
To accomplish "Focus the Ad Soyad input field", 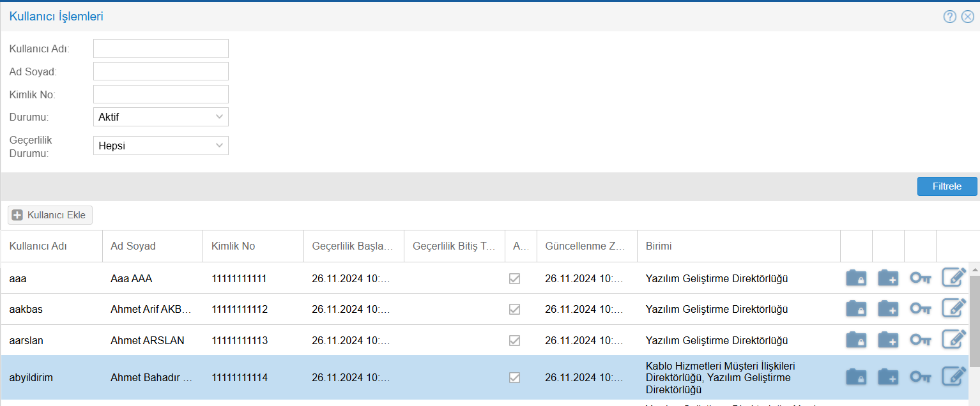I will [x=161, y=71].
